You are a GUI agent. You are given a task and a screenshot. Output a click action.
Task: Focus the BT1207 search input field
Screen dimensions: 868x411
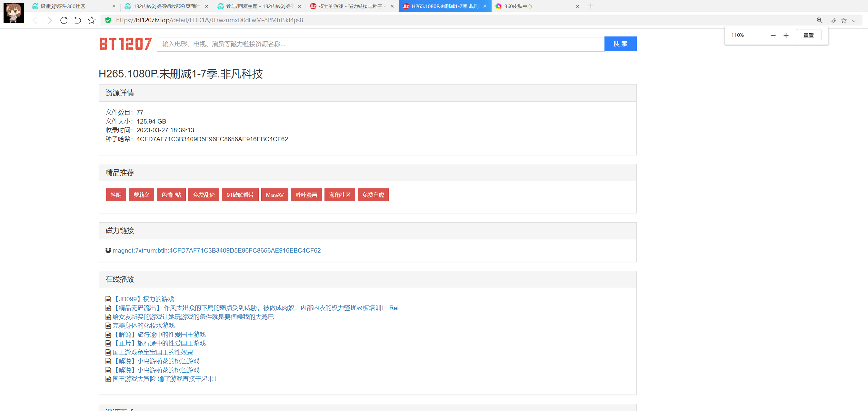pyautogui.click(x=380, y=44)
